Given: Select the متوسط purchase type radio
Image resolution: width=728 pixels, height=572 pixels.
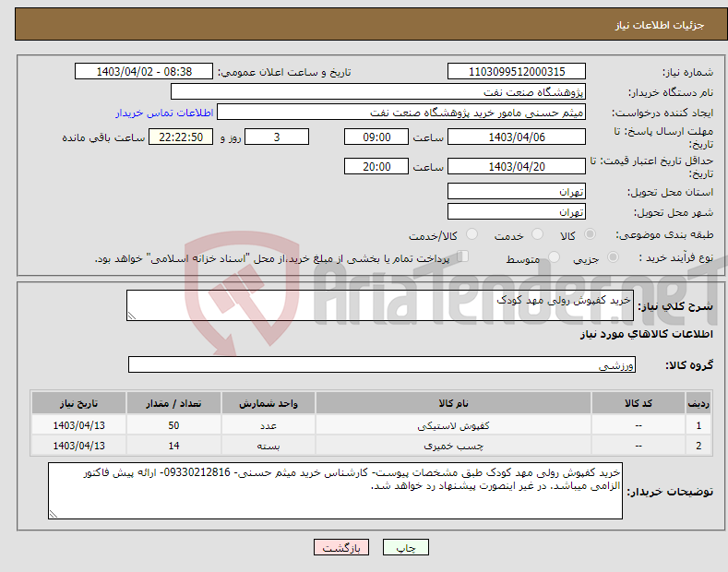Looking at the screenshot, I should tap(554, 256).
